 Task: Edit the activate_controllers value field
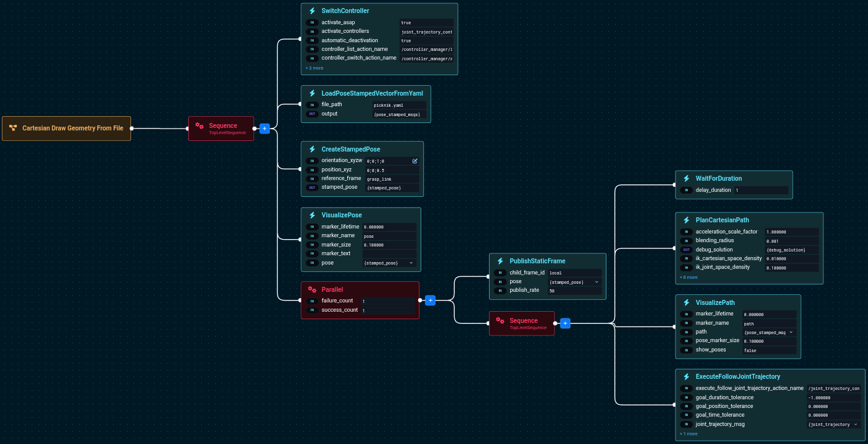pos(426,32)
